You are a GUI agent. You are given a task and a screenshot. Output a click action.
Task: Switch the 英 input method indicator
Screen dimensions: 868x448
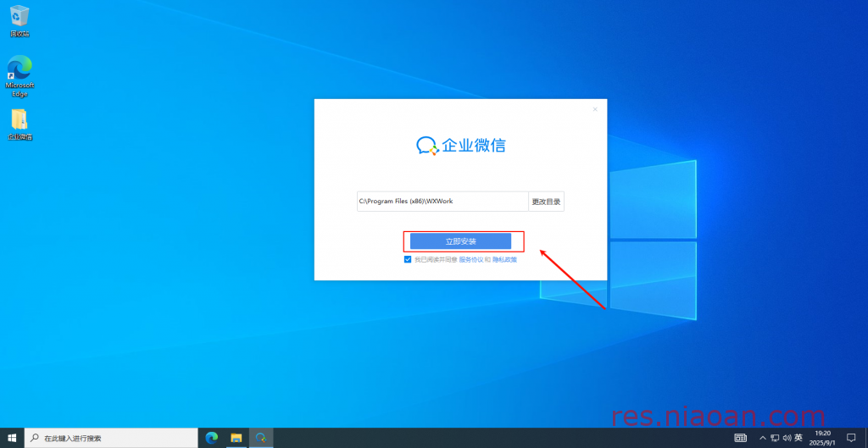pos(798,438)
